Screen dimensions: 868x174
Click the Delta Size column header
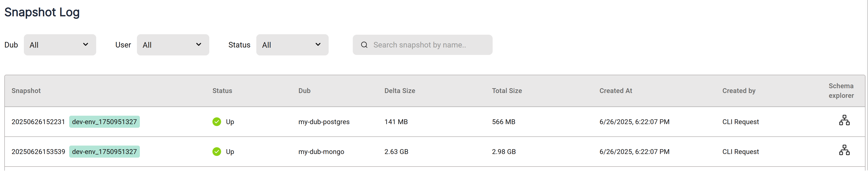pos(399,91)
